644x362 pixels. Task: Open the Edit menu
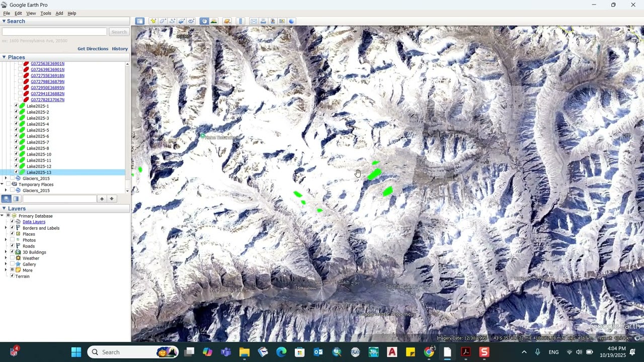coord(18,13)
